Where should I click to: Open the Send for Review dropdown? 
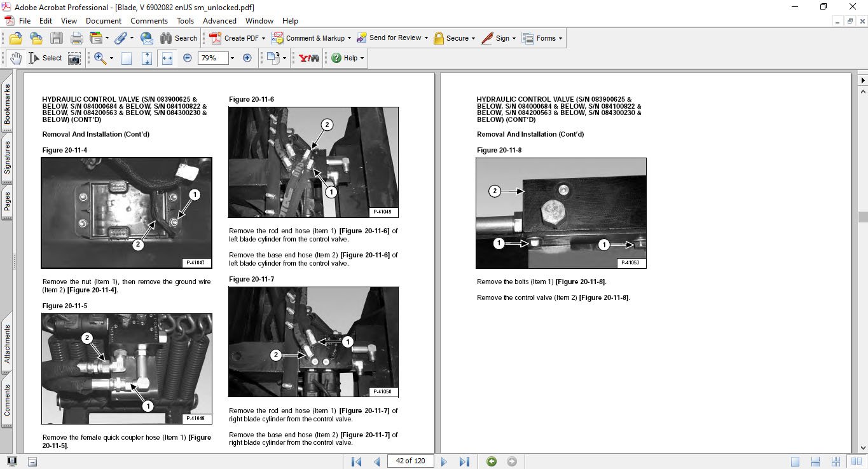point(392,38)
